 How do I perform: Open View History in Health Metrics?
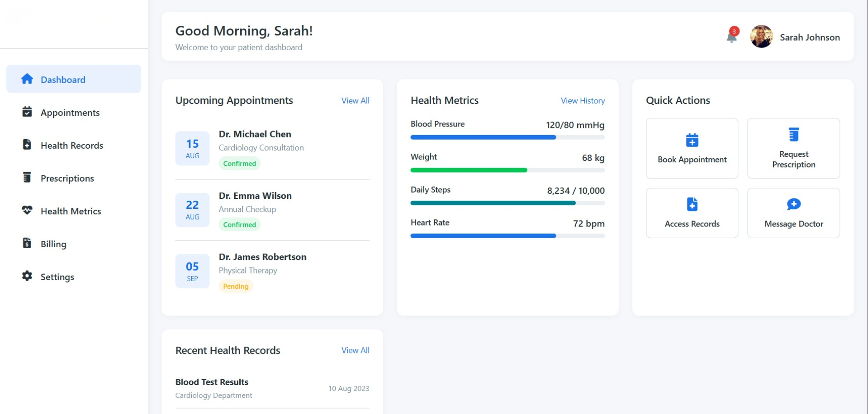(x=583, y=101)
